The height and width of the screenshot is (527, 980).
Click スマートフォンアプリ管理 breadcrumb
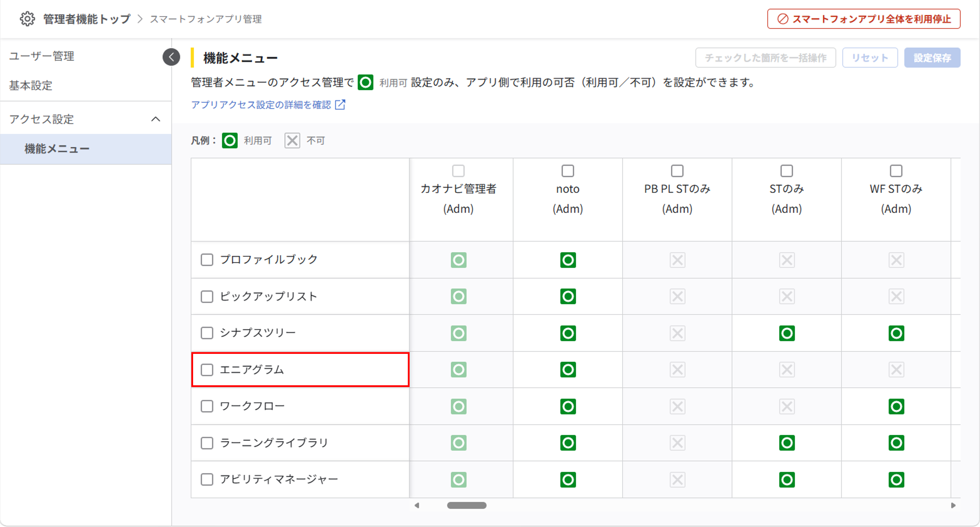pos(206,19)
